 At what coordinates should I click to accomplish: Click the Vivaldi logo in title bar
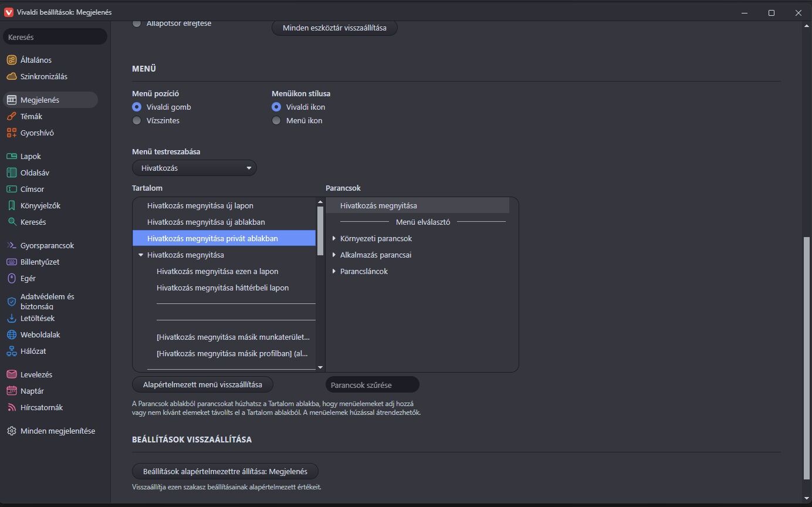pyautogui.click(x=9, y=12)
